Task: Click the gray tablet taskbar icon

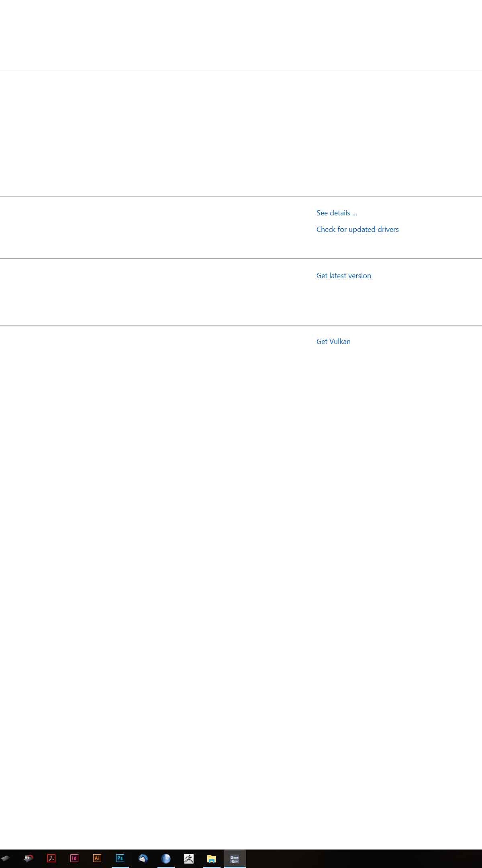Action: 6,858
